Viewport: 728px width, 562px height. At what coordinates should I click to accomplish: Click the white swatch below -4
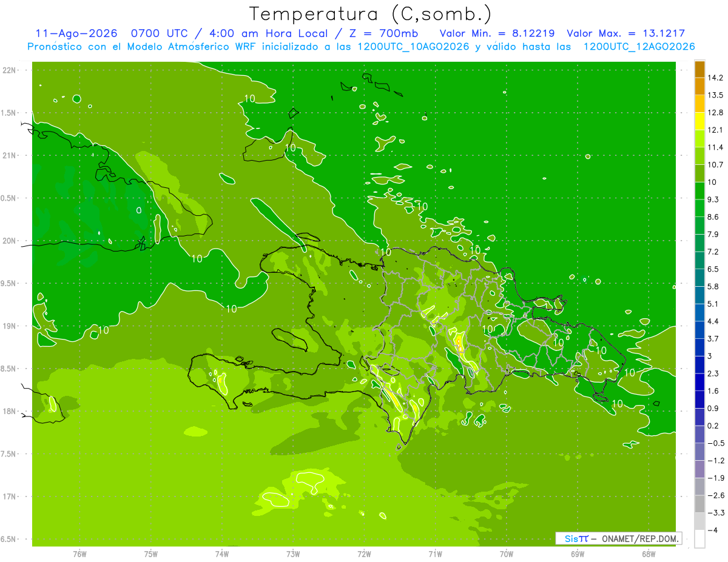(x=699, y=539)
